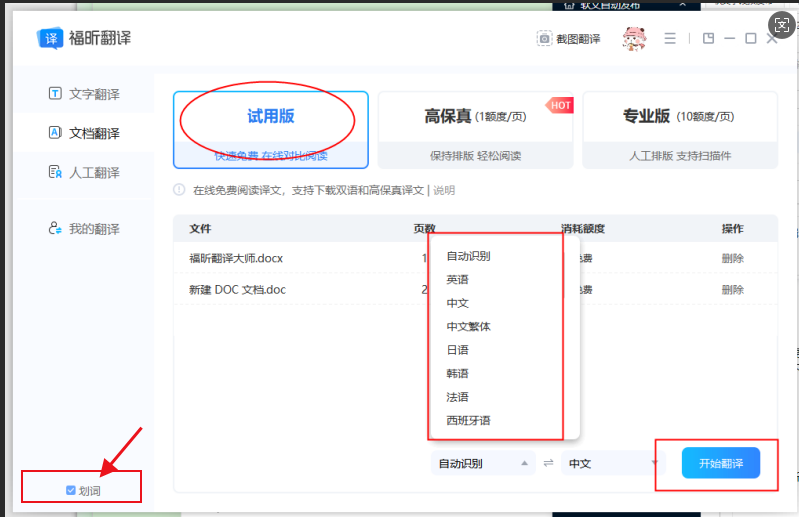Viewport: 799px width, 517px height.
Task: Choose 西班牙语 from the language list
Action: [468, 420]
